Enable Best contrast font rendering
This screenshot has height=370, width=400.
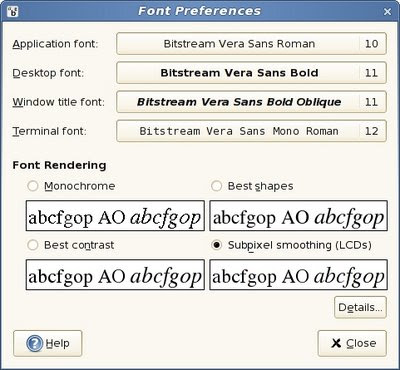pos(33,245)
